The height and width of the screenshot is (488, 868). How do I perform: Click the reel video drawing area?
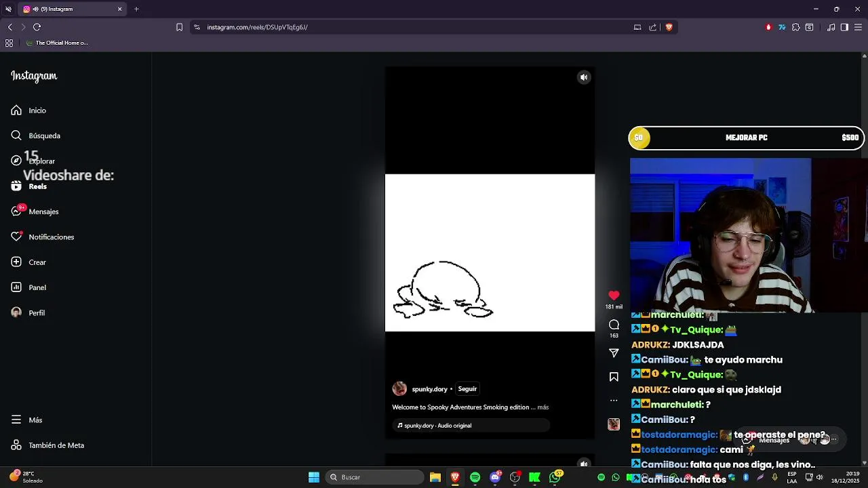click(490, 253)
